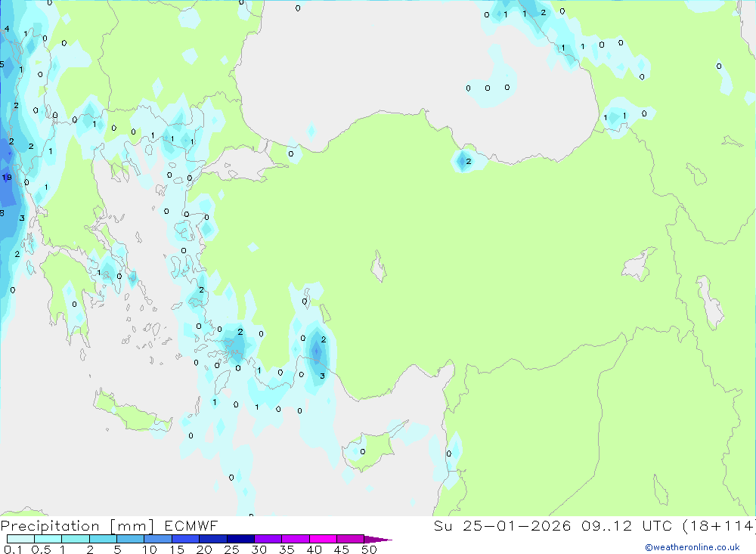The width and height of the screenshot is (756, 554).
Task: Click the '25' legend scale label
Action: coord(231,549)
